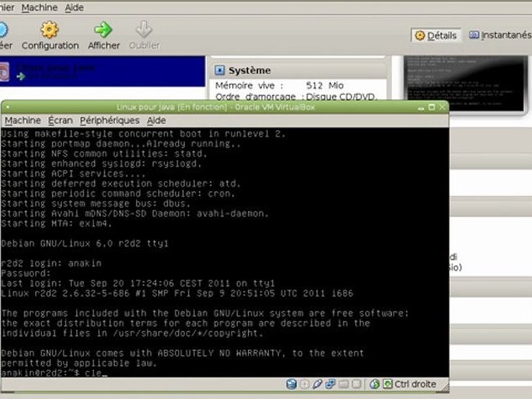Open the Écran menu
This screenshot has width=532, height=399.
click(x=60, y=120)
